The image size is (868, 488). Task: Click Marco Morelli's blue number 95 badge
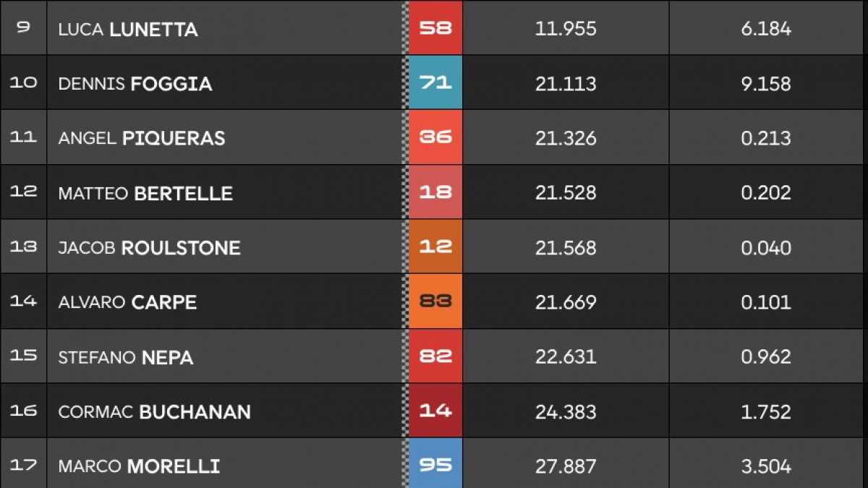coord(435,464)
